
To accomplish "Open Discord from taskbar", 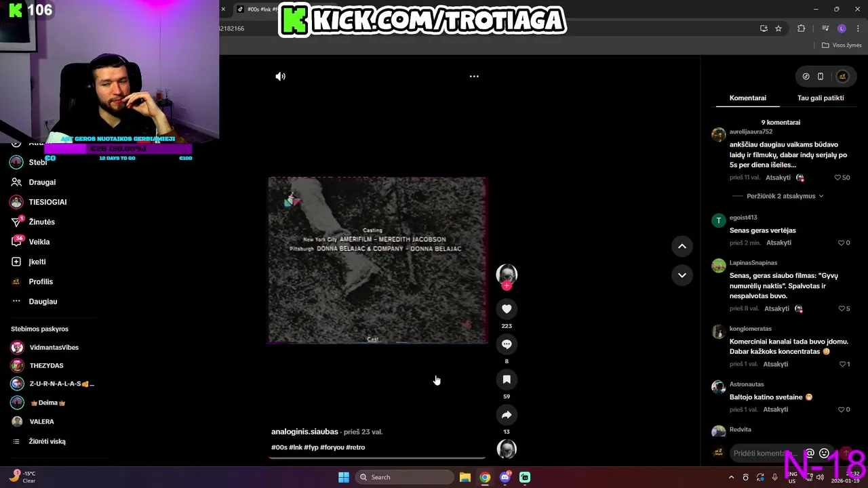I will 505,477.
